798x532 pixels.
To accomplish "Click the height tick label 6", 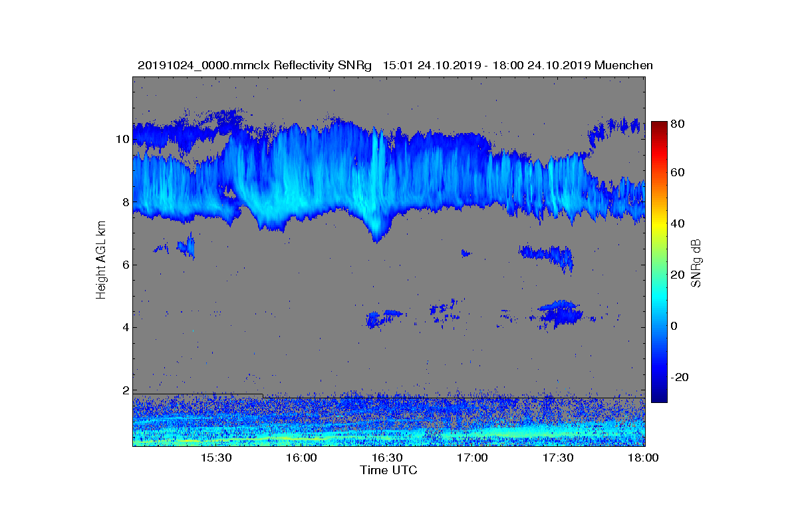I will 125,265.
